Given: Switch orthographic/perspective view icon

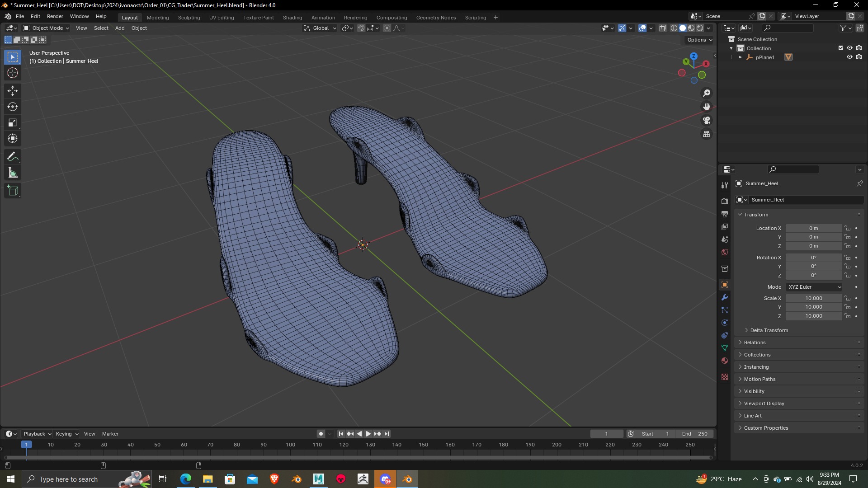Looking at the screenshot, I should pos(707,134).
